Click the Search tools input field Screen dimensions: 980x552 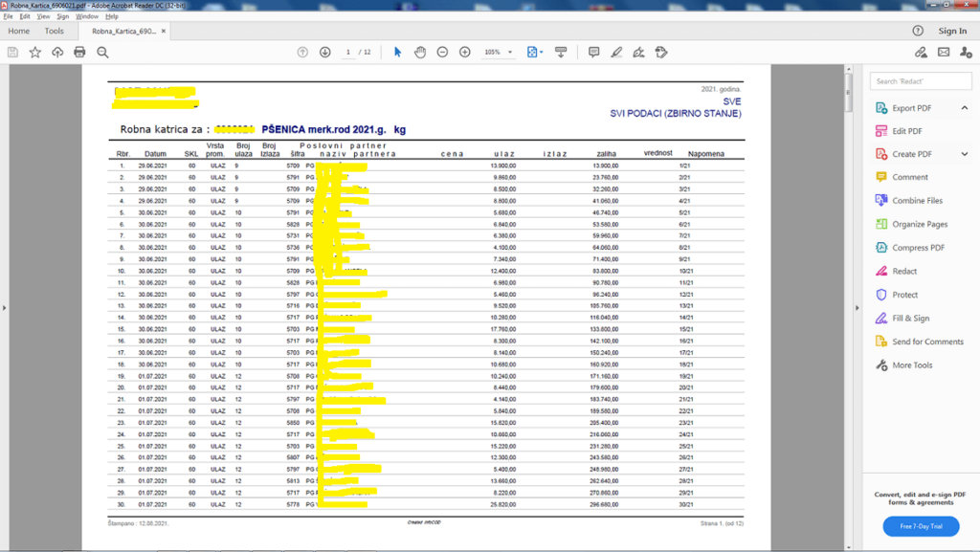(921, 81)
